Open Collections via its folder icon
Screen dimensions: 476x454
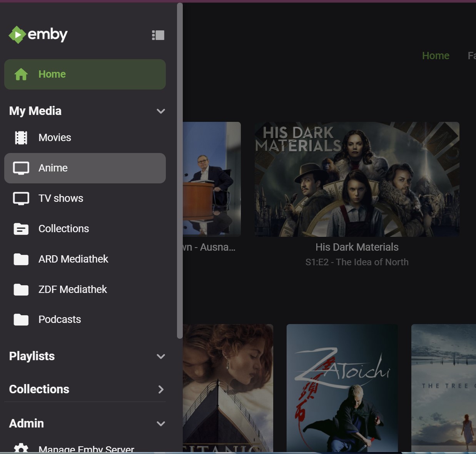pos(21,228)
